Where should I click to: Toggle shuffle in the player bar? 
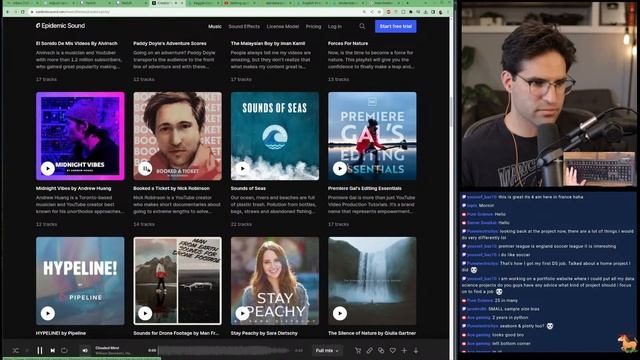tap(16, 350)
